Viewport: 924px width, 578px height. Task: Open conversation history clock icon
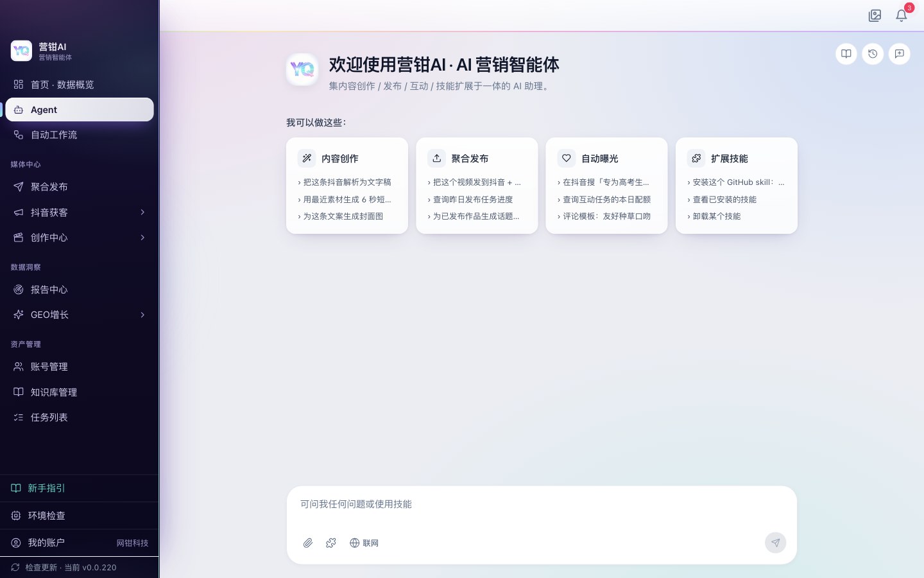(873, 54)
